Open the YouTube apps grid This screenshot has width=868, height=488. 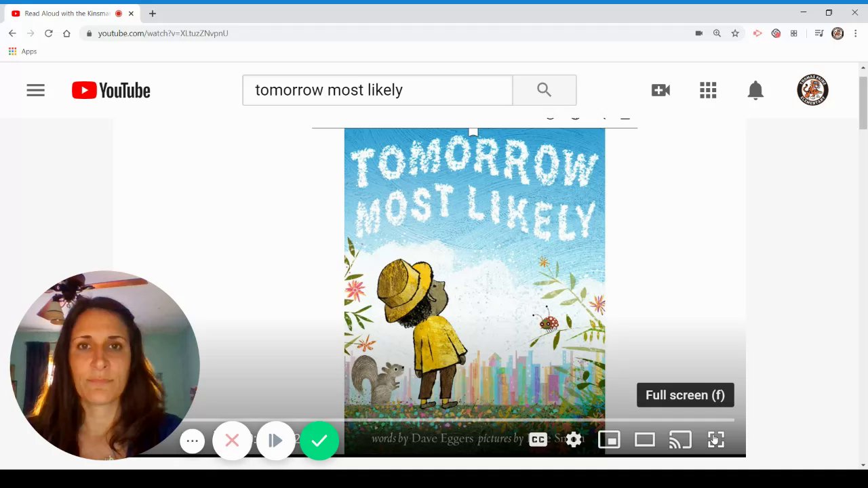[708, 90]
